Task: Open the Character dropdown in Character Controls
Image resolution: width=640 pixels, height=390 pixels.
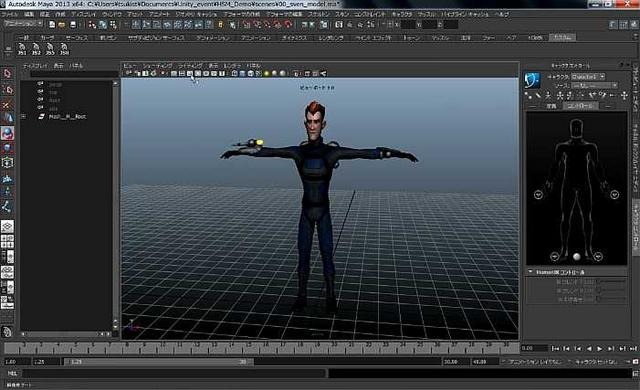Action: click(588, 76)
